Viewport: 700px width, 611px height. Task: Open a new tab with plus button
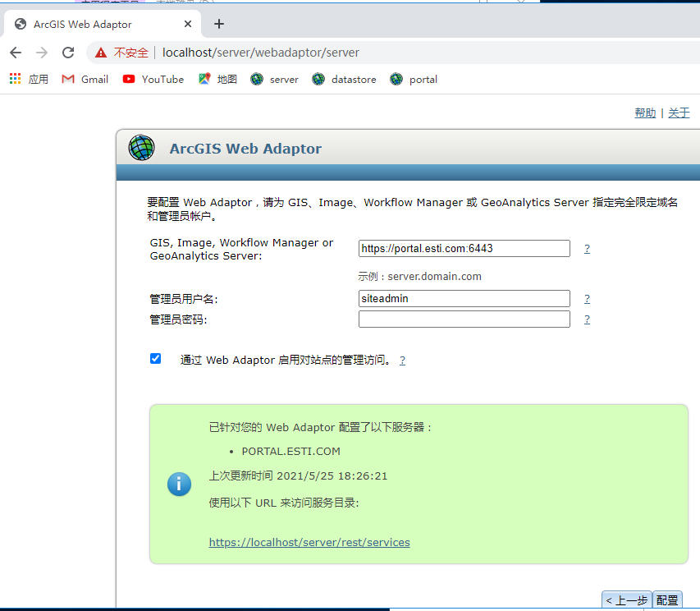219,24
